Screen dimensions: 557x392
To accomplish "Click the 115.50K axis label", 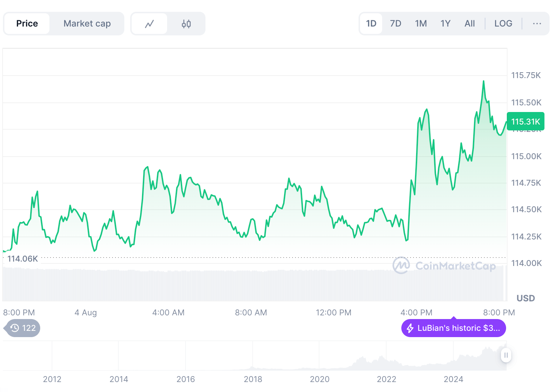I will pos(526,102).
